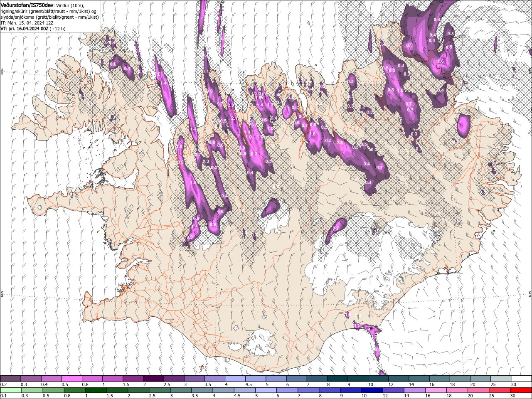Viewport: 532px width, 399px height.
Task: Pick the upper legend swatch starting at 3
Action: click(194, 379)
